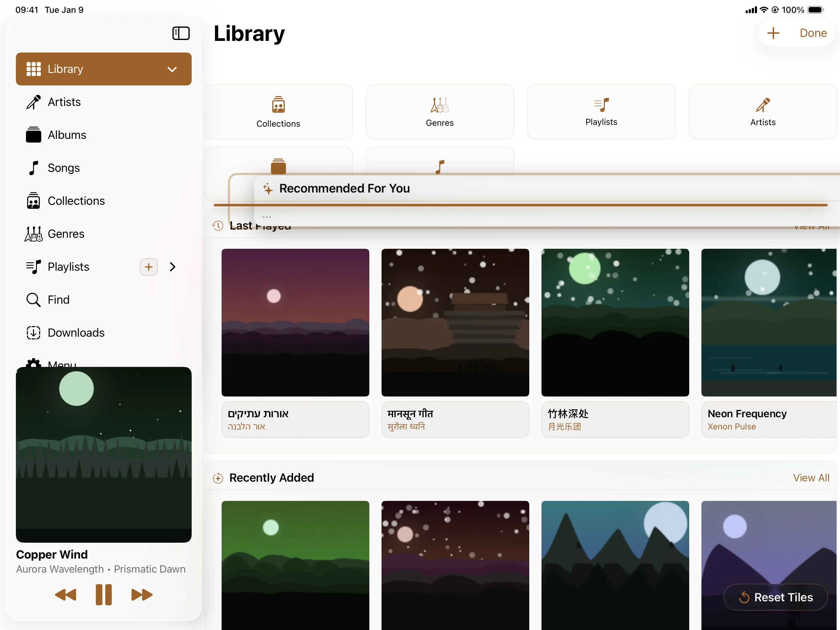
Task: Expand the Playlists chevron arrow
Action: click(x=173, y=267)
